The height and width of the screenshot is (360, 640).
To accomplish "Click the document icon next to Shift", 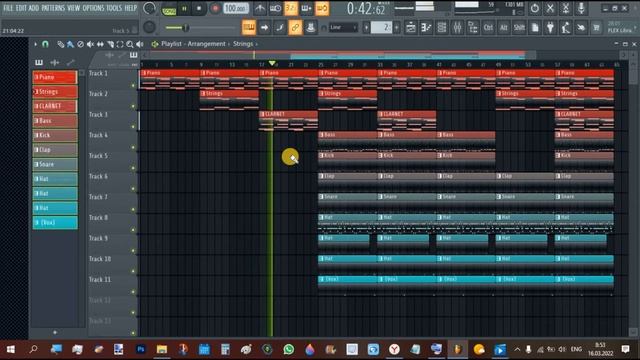I will (535, 27).
